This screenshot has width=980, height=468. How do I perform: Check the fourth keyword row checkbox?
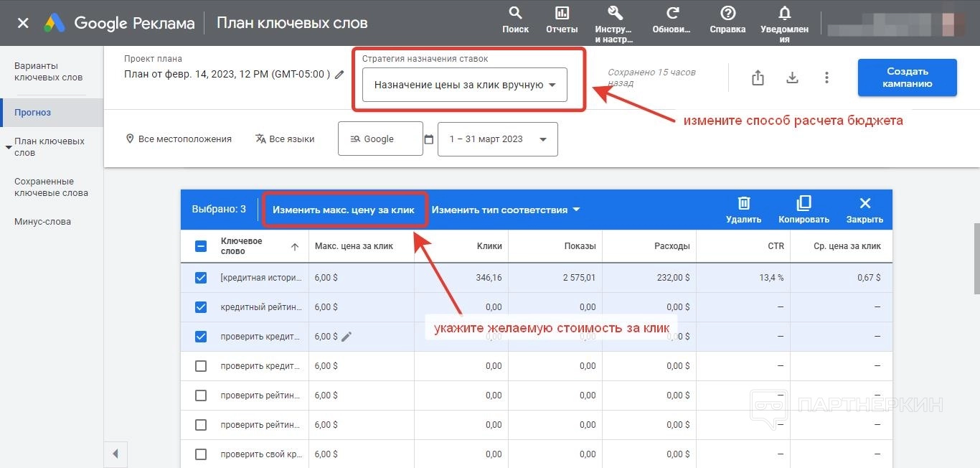click(x=201, y=366)
